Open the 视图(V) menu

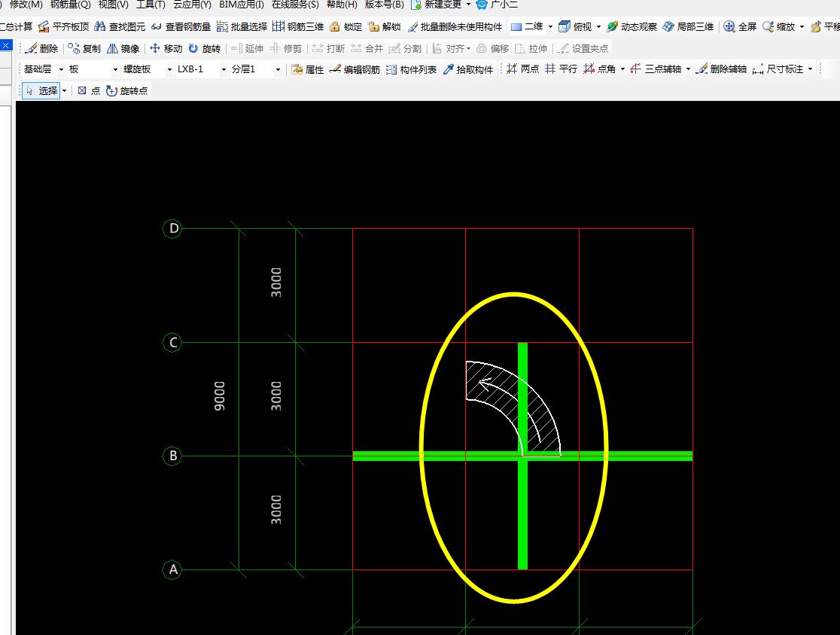113,5
